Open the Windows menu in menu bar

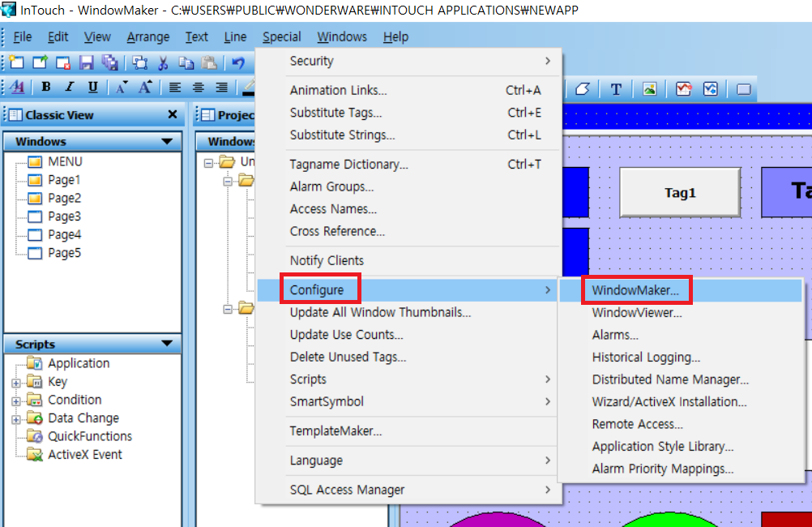[x=342, y=36]
